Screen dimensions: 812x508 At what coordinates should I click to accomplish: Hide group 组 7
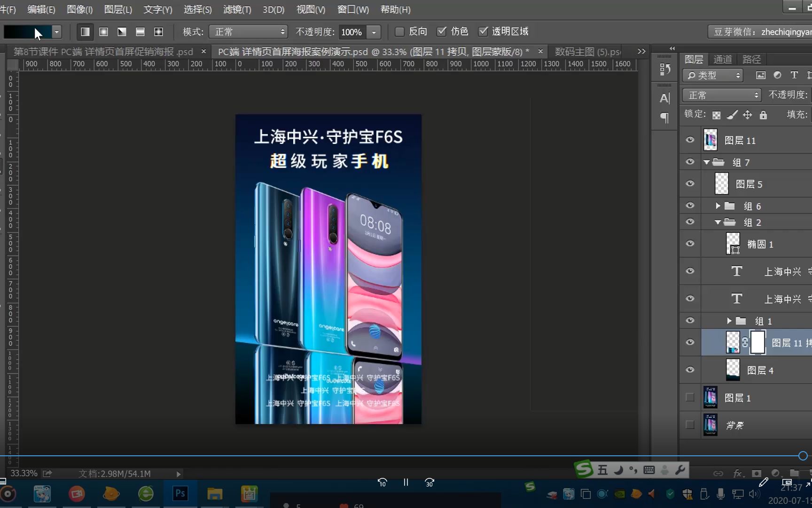pyautogui.click(x=690, y=162)
